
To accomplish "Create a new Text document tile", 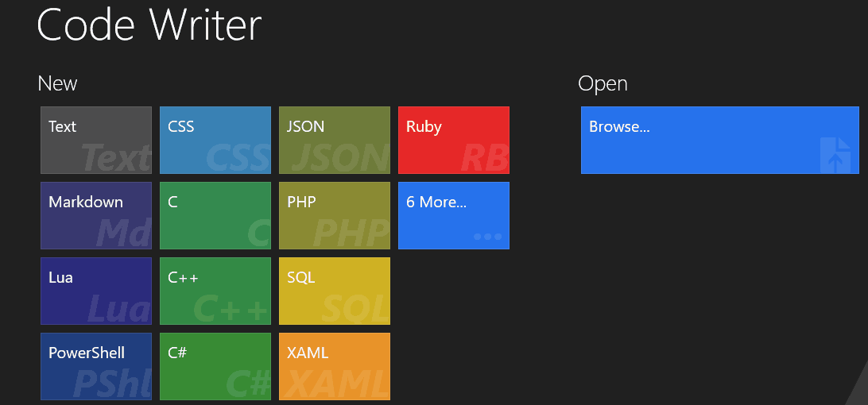I will pos(95,140).
